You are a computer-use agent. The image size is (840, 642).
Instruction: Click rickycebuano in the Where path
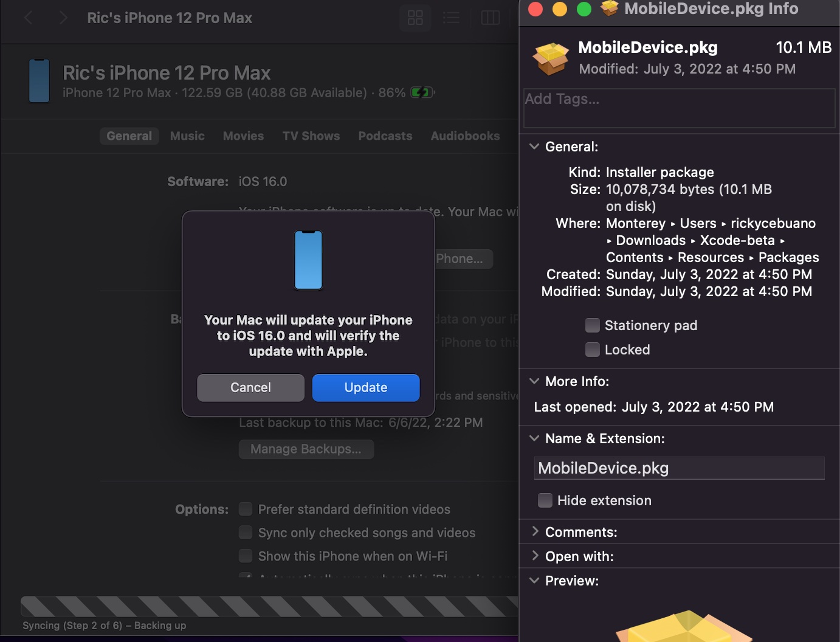(773, 223)
